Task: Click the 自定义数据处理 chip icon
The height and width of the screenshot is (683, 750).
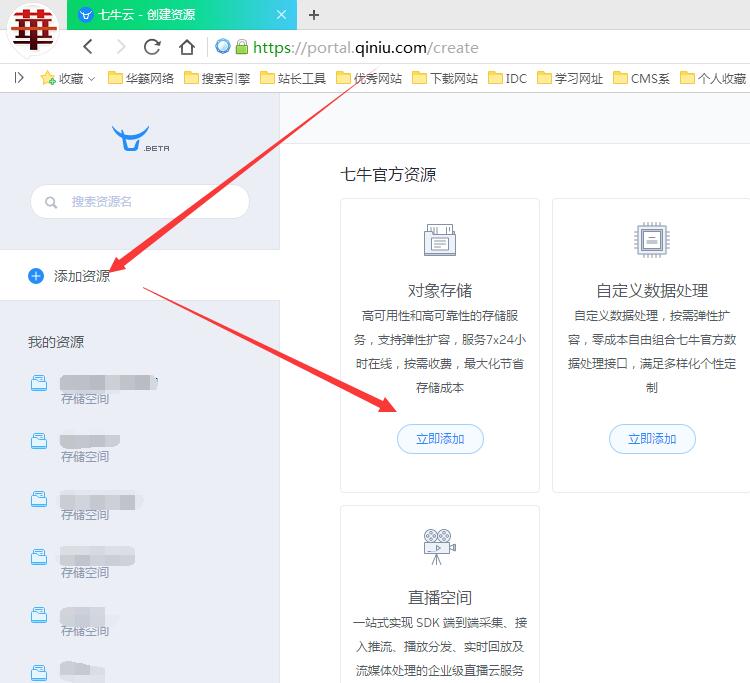Action: [652, 240]
